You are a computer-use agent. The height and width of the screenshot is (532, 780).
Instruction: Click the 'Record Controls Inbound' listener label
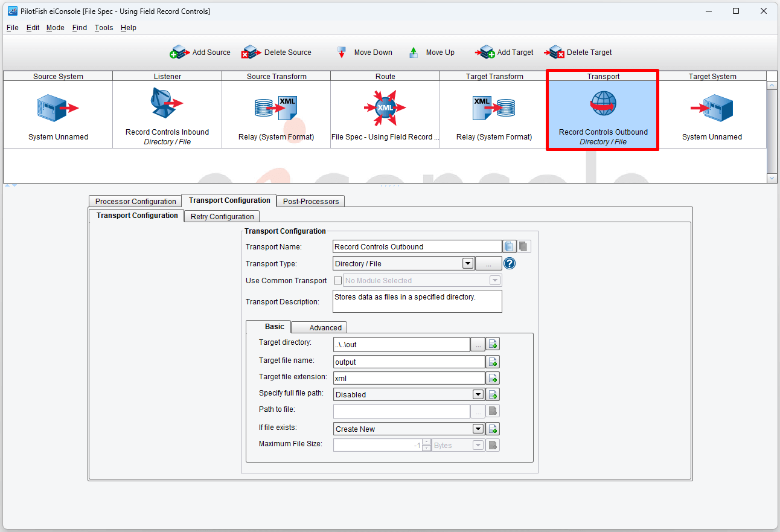click(167, 132)
